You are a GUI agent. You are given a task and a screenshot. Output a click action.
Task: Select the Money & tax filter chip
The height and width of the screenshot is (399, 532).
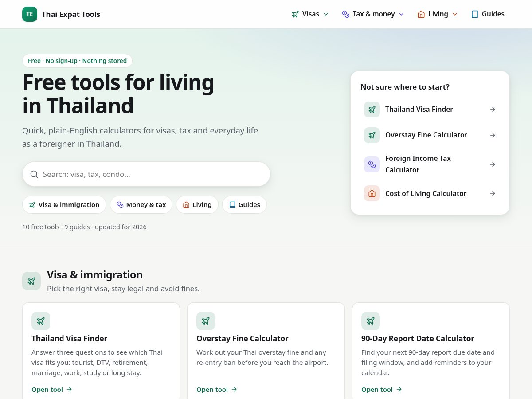click(x=141, y=205)
